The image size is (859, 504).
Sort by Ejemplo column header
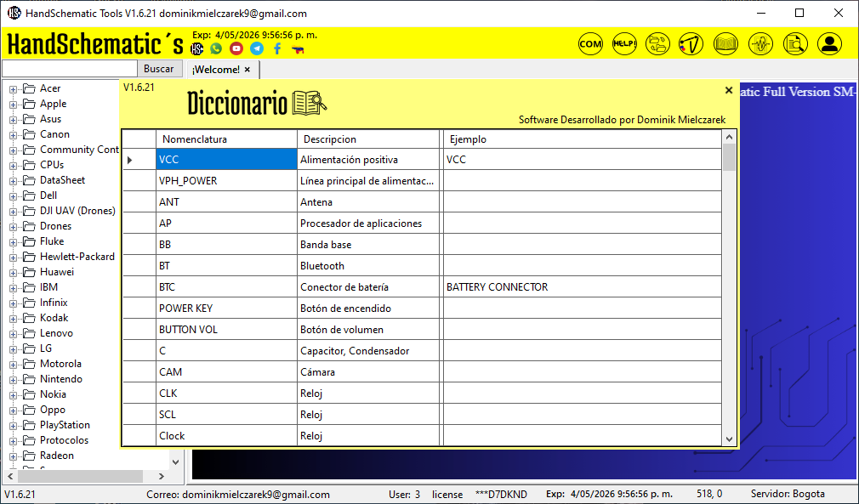point(582,139)
